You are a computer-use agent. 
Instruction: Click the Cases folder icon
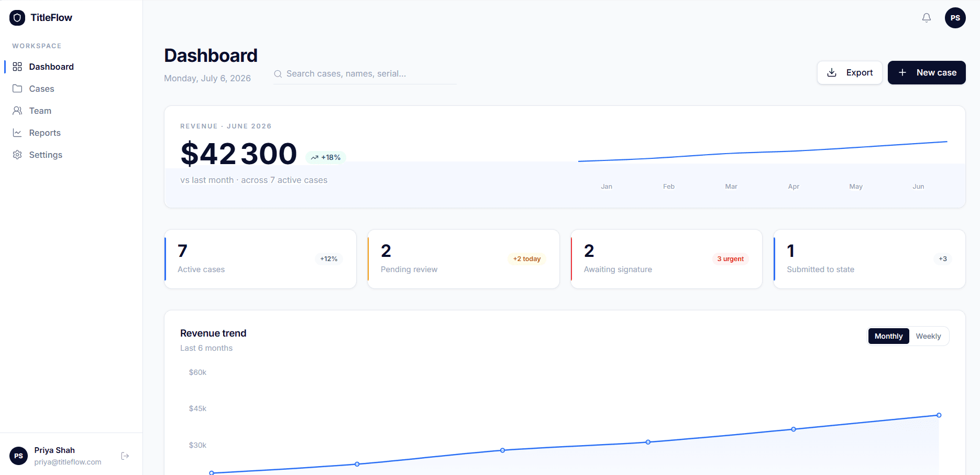pos(17,89)
